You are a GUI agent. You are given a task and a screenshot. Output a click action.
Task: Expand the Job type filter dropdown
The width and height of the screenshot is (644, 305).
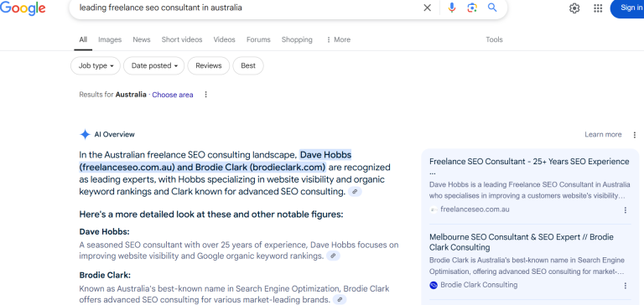click(x=96, y=65)
